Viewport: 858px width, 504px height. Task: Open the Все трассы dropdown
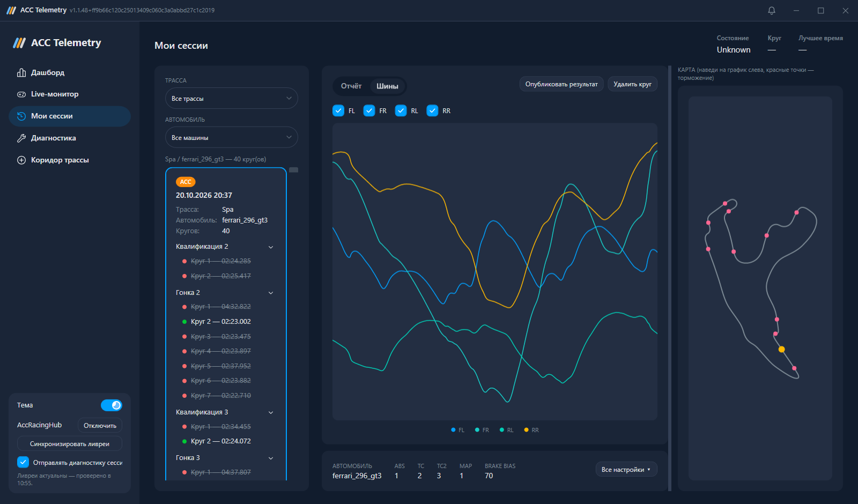tap(232, 98)
